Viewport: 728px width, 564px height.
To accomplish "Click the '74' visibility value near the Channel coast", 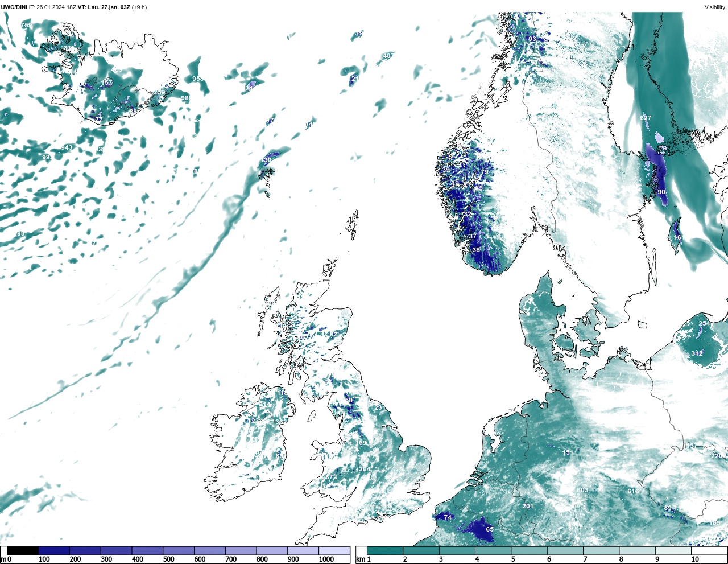I will 448,517.
